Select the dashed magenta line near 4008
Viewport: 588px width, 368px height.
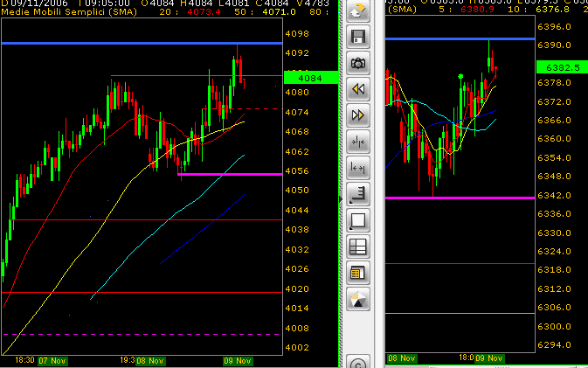pos(141,334)
